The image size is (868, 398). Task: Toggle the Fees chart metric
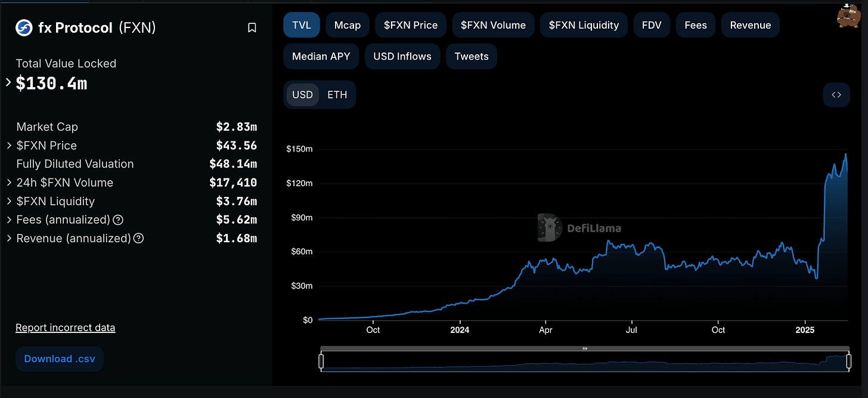click(696, 25)
